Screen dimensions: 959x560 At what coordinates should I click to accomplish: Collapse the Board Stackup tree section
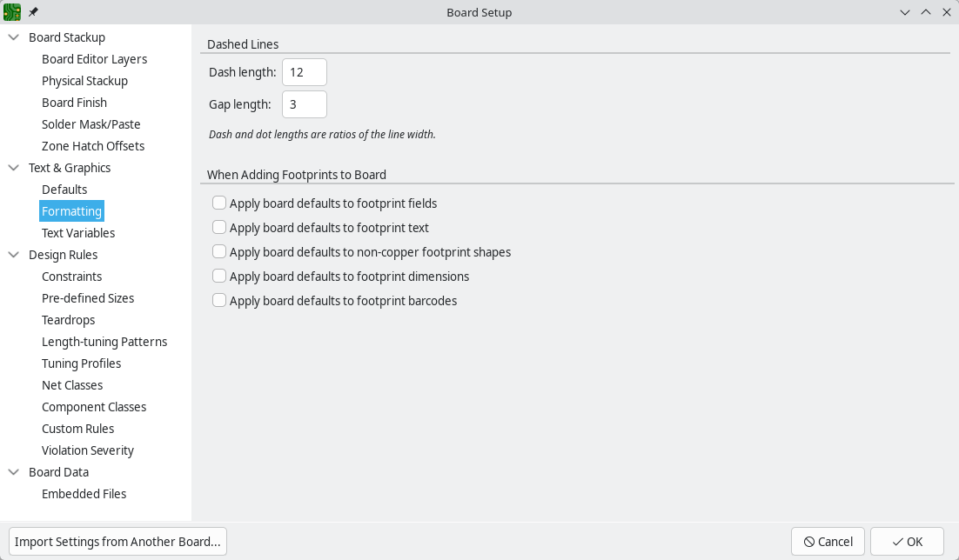(x=14, y=37)
